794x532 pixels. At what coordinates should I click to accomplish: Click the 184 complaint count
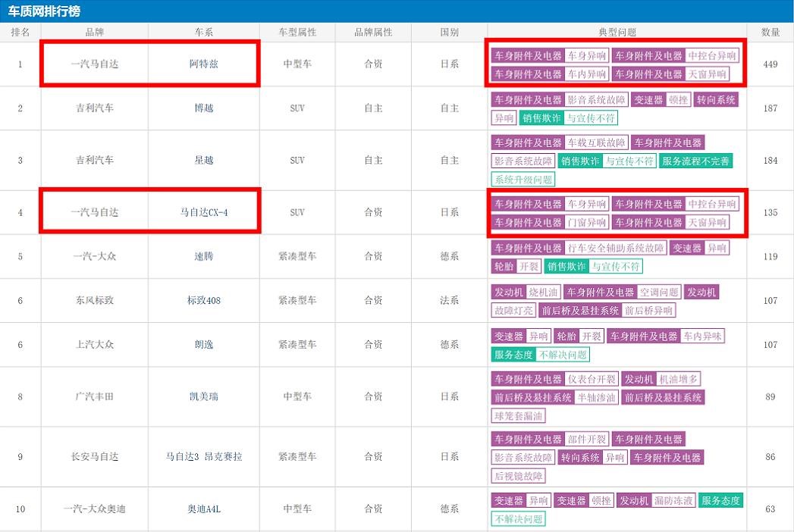770,160
